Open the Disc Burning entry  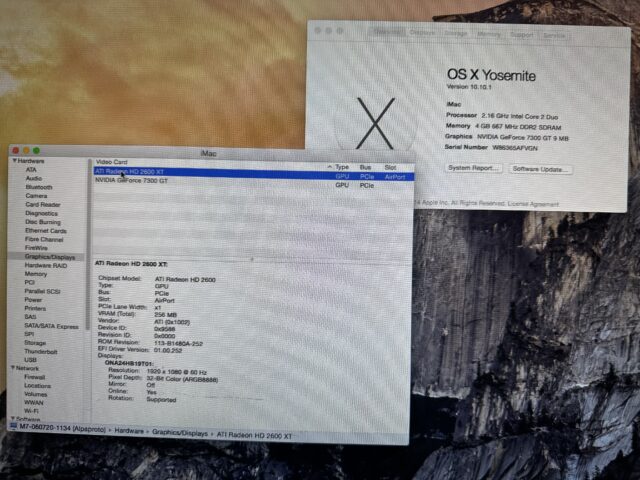click(x=43, y=222)
